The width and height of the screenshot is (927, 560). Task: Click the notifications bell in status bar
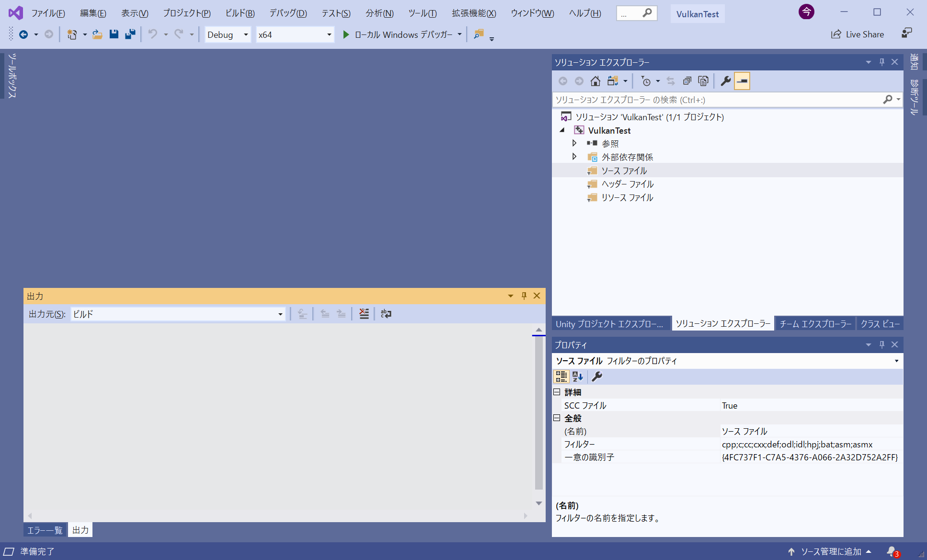point(892,552)
